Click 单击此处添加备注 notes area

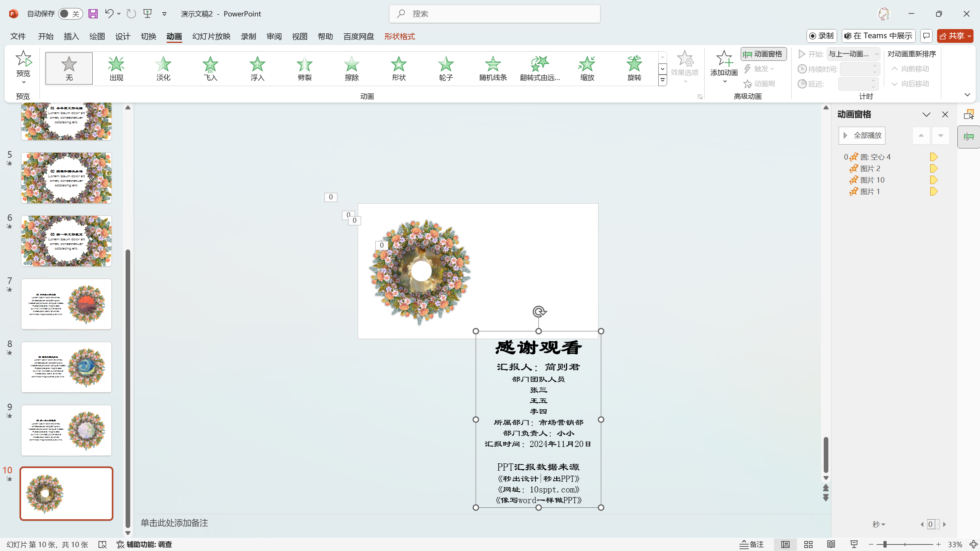point(174,523)
